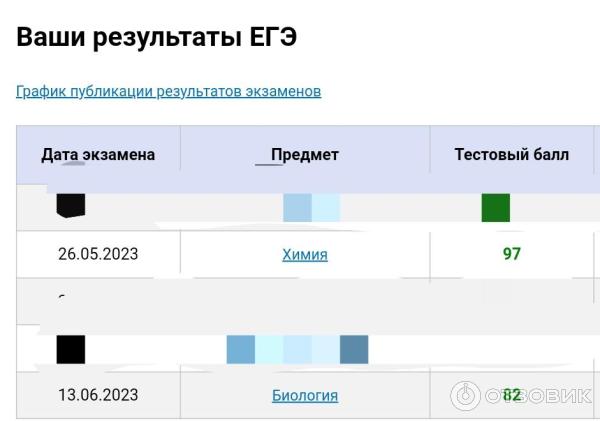This screenshot has height=421, width=600.
Task: Click the black square above the 13.06.2023 date
Action: click(71, 349)
